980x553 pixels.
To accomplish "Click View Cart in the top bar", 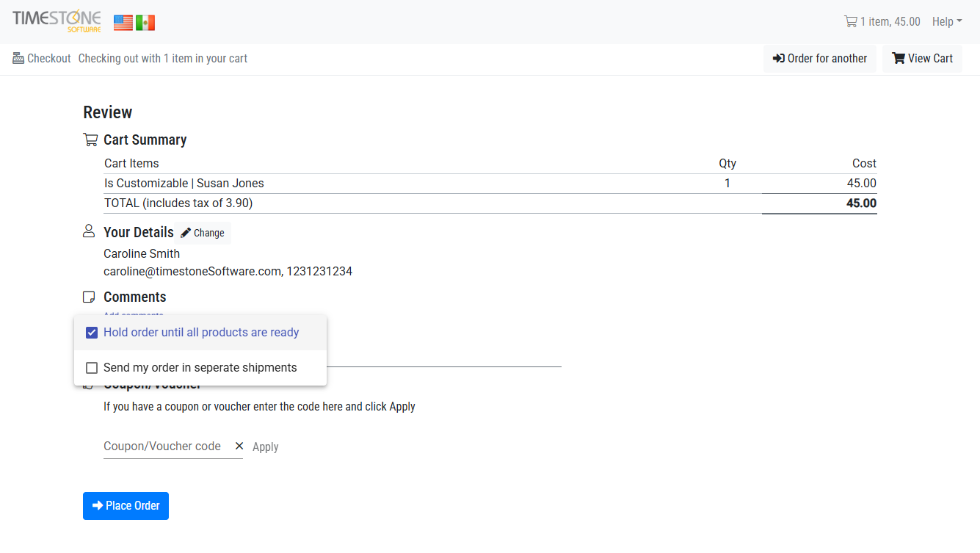I will pyautogui.click(x=922, y=58).
